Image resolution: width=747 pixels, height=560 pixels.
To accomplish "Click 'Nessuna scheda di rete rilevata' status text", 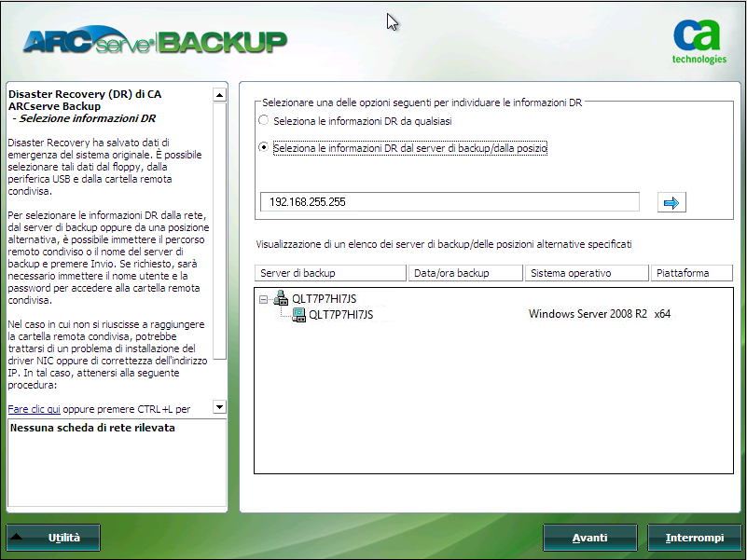I will 92,428.
